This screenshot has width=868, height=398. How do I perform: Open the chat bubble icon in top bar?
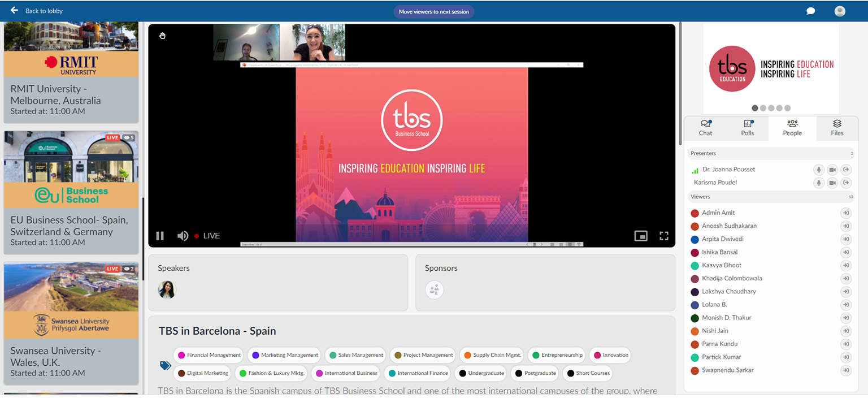[810, 11]
